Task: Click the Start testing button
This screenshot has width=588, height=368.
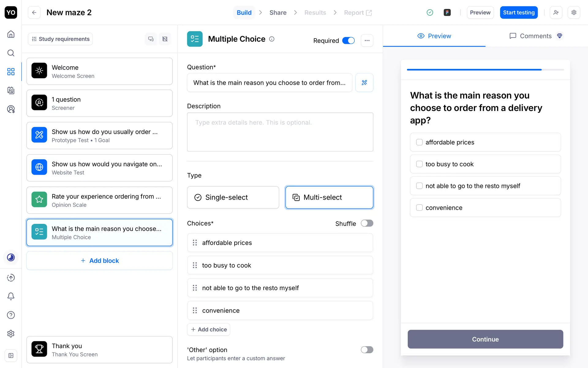Action: tap(518, 13)
